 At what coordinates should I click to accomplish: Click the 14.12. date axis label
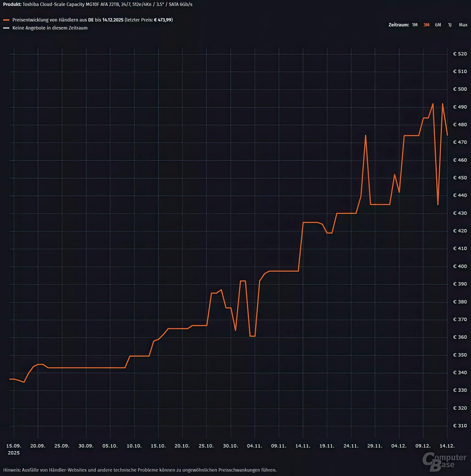tap(447, 446)
